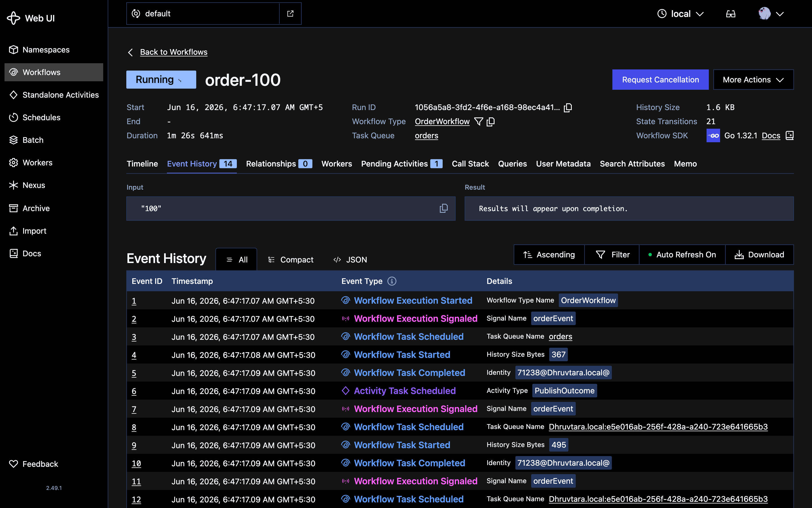Toggle Ascending sort order
812x508 pixels.
point(549,255)
